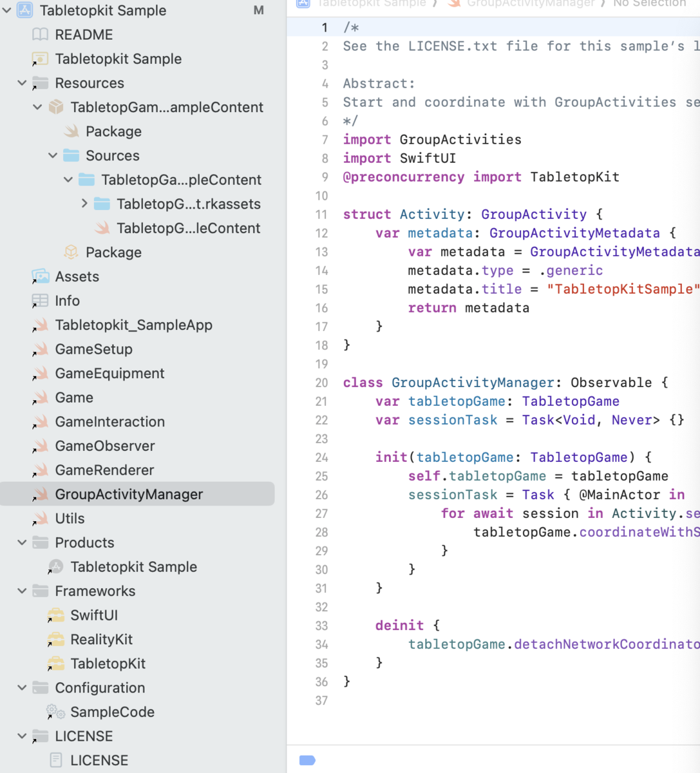The width and height of the screenshot is (700, 773).
Task: Click the GroupActivityManager breadcrumb in jump bar
Action: tap(531, 3)
